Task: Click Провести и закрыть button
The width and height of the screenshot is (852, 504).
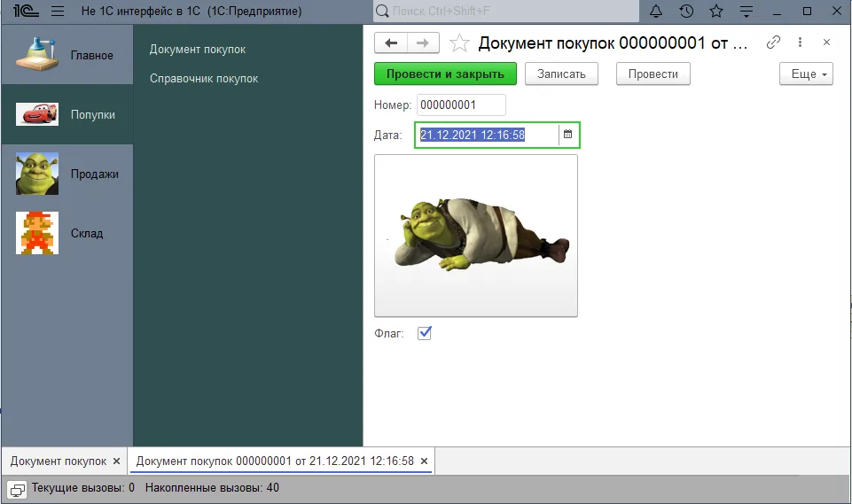Action: point(446,74)
